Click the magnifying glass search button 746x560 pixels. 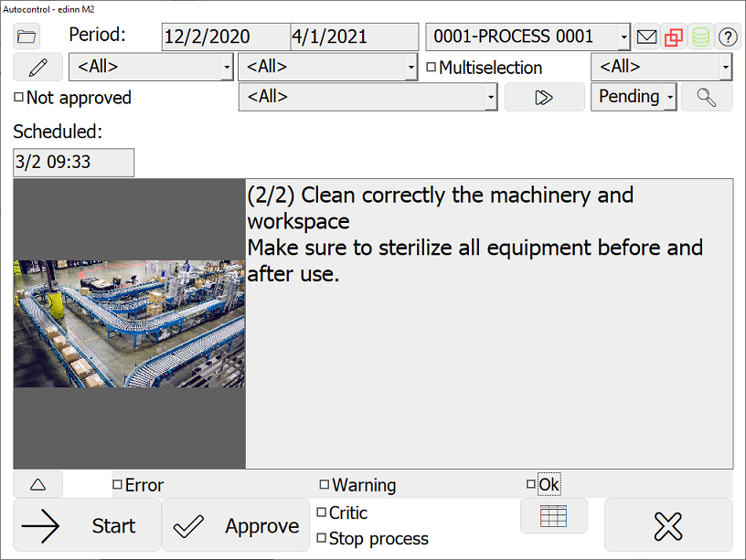click(707, 97)
